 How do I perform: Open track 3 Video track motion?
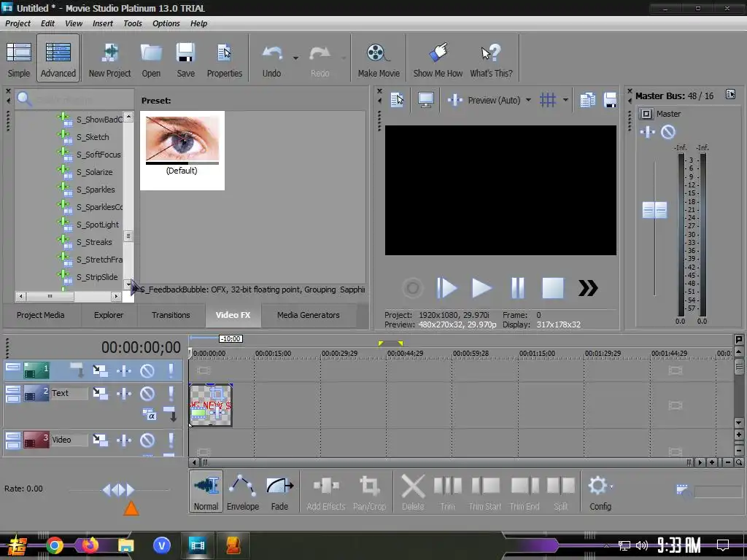click(x=100, y=440)
